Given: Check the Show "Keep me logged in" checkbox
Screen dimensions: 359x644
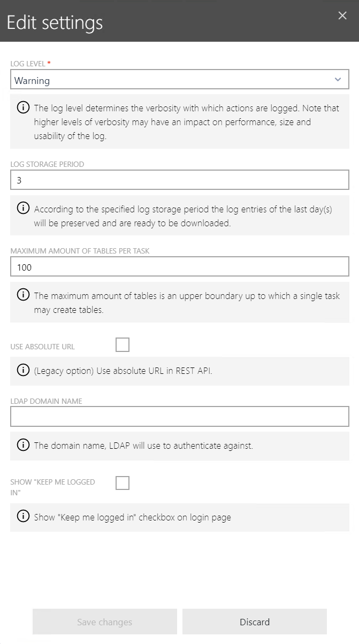Looking at the screenshot, I should click(x=123, y=483).
